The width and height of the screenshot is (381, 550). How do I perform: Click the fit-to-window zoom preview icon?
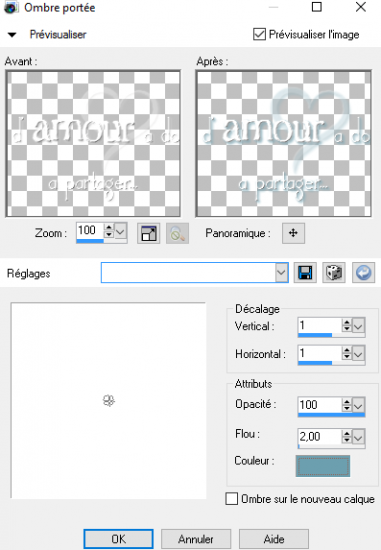pyautogui.click(x=148, y=234)
